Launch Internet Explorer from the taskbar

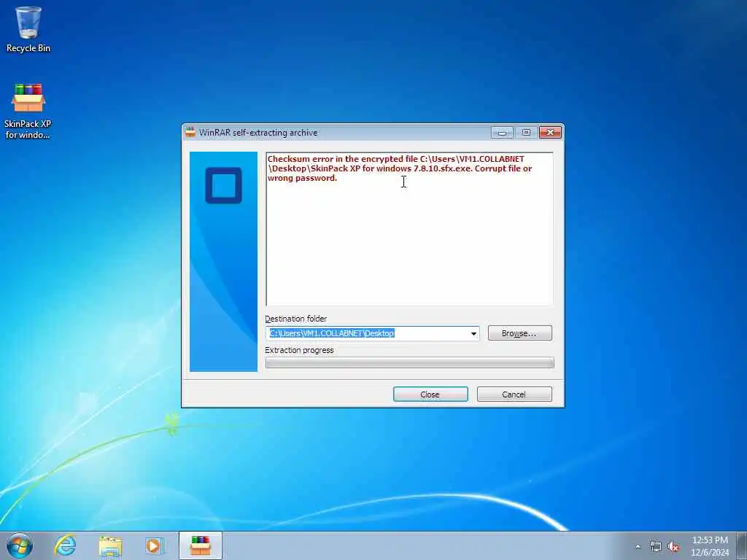(x=65, y=545)
